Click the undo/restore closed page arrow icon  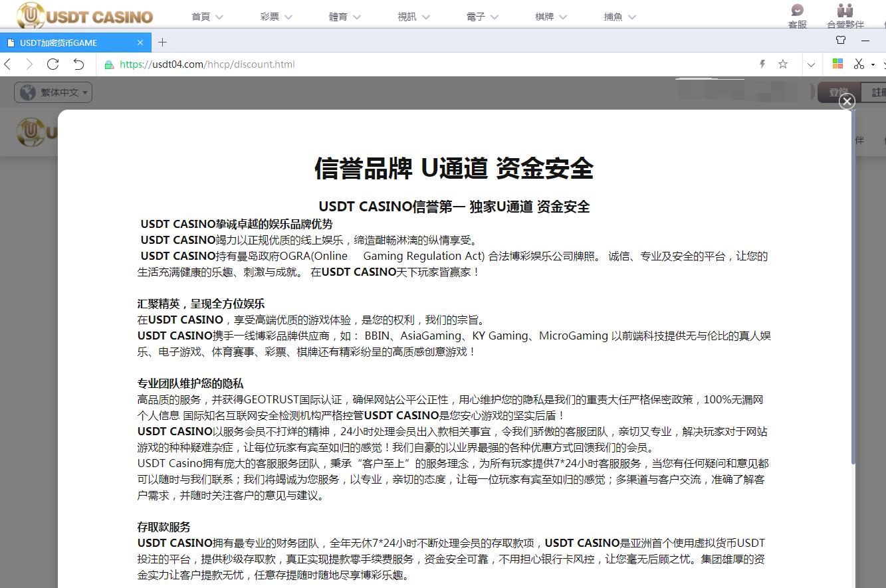click(78, 64)
